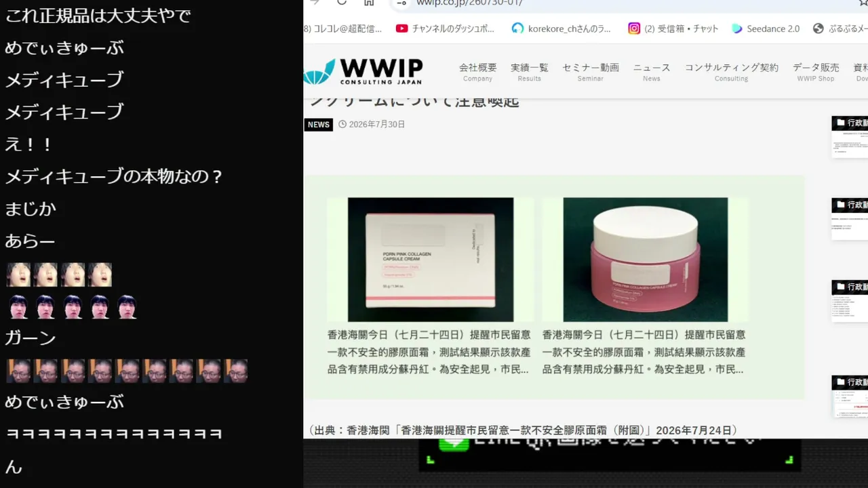Screen dimensions: 868x488
Task: Click the WWIP Consulting Japan logo
Action: [x=363, y=71]
